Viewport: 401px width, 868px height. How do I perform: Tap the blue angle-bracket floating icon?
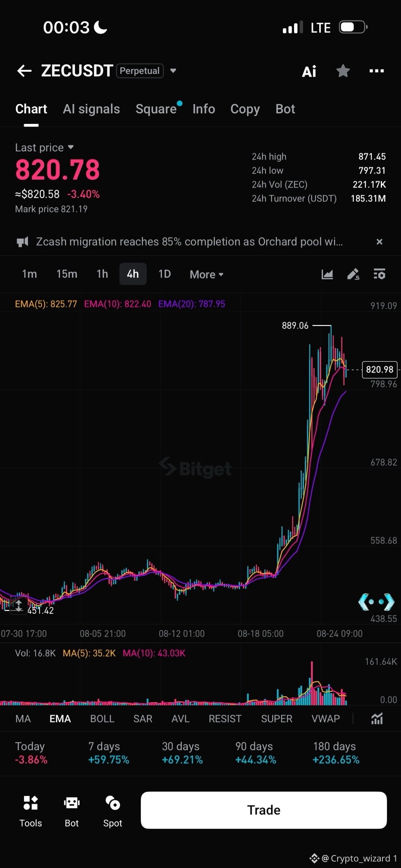coord(376,602)
